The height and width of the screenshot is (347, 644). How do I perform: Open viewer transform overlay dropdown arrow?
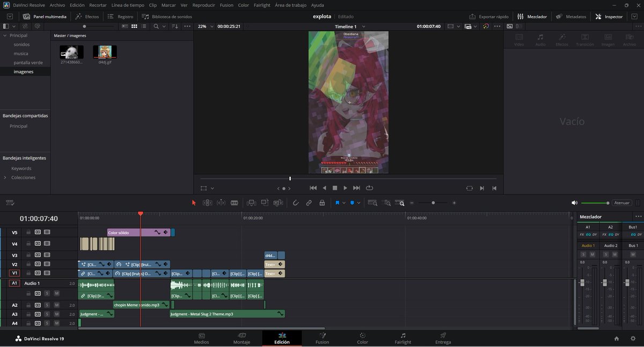[x=213, y=189]
